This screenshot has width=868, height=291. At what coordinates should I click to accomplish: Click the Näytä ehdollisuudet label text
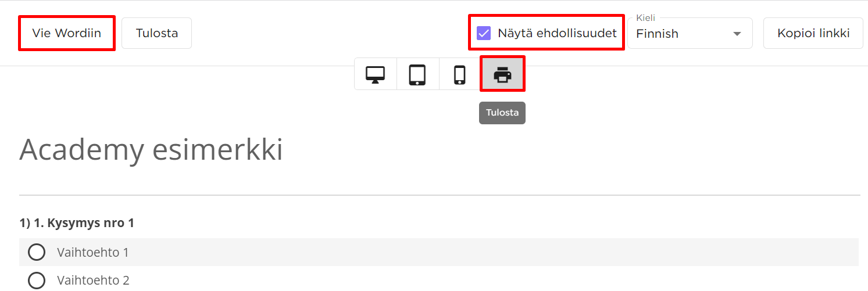coord(557,33)
